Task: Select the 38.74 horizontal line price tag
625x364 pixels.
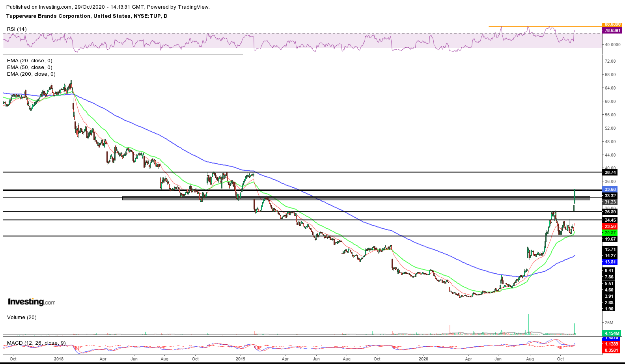Action: [x=610, y=172]
